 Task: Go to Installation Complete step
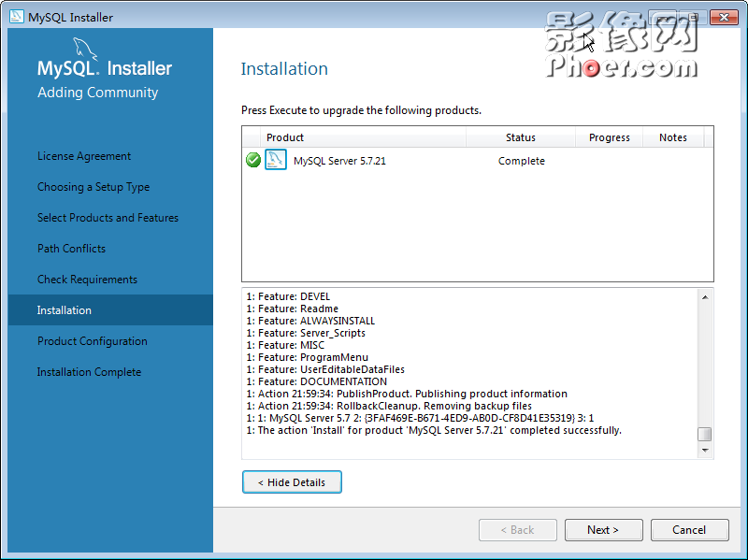click(x=89, y=372)
